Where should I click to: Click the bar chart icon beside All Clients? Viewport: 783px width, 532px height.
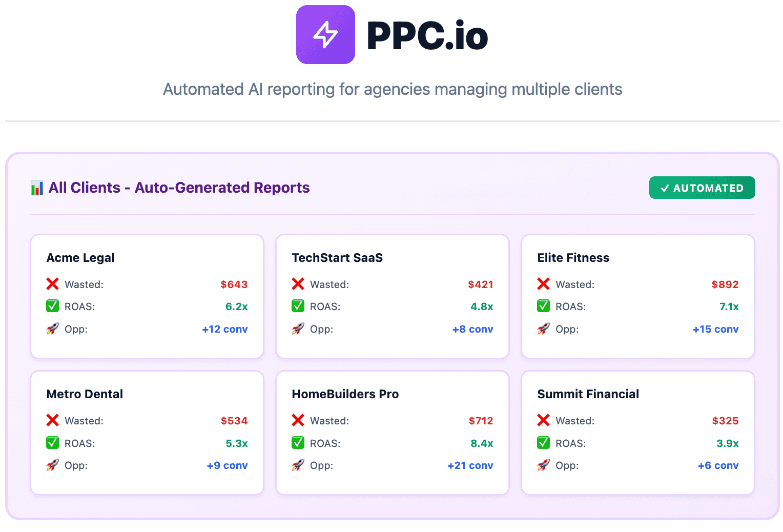point(36,188)
